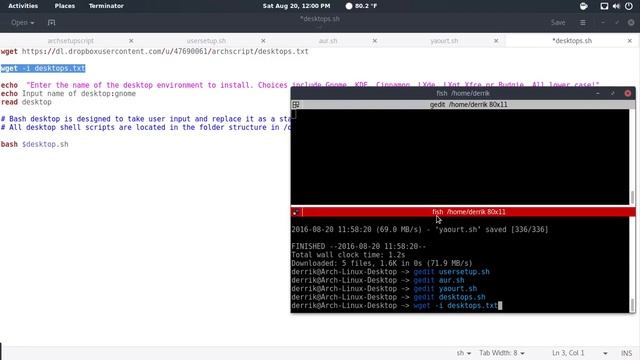Screen dimensions: 640x360
Task: Click the wget dropbox URL line in gedit
Action: (x=154, y=51)
